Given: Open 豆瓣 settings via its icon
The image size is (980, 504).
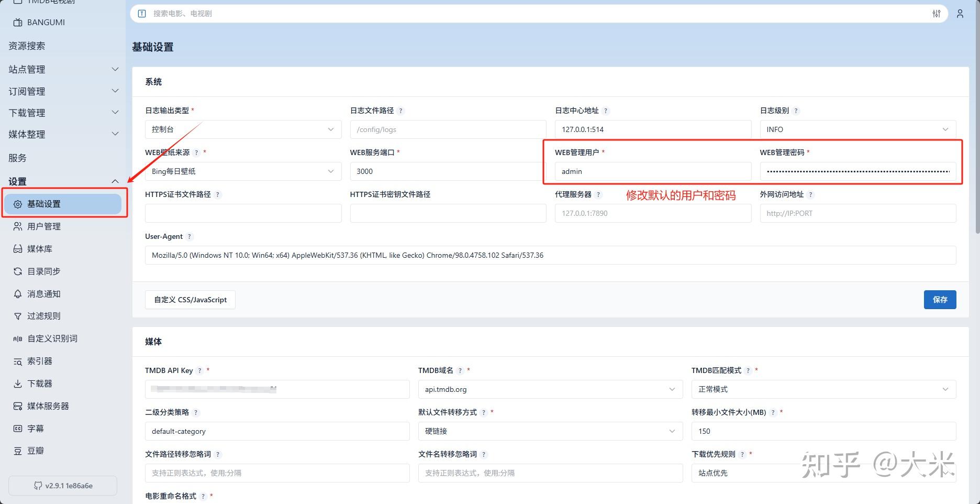Looking at the screenshot, I should tap(18, 451).
